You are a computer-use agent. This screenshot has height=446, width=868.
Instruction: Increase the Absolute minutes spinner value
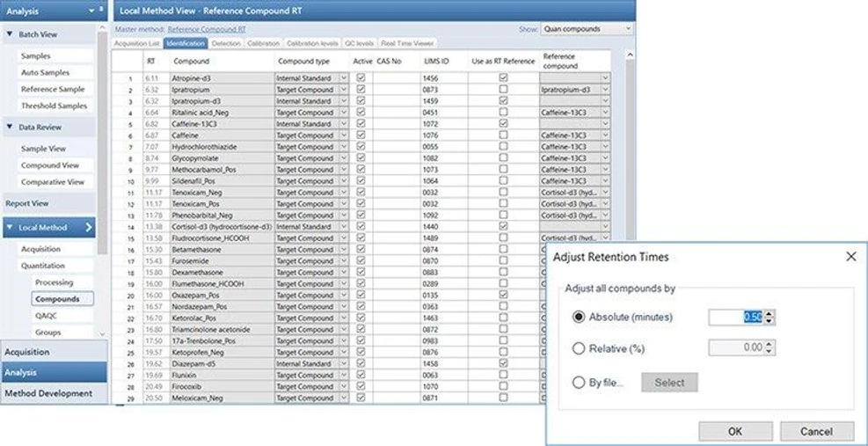point(770,313)
